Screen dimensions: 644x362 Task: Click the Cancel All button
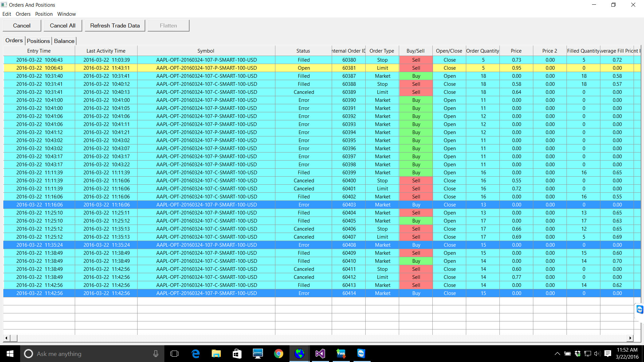tap(63, 25)
